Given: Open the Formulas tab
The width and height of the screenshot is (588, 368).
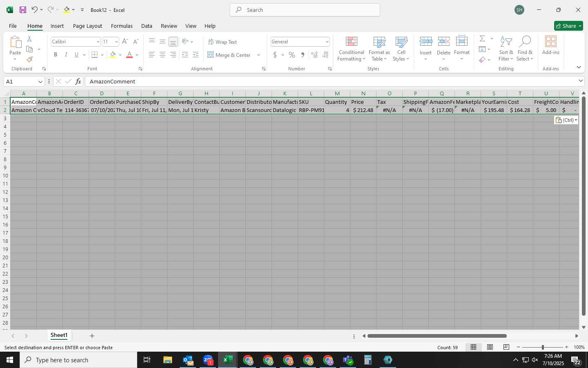Looking at the screenshot, I should click(x=122, y=26).
